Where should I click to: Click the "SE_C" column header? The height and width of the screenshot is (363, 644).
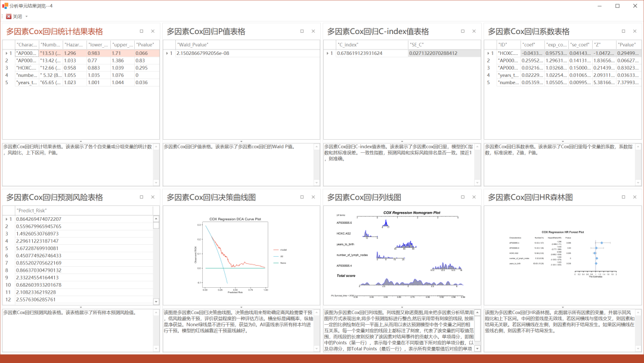click(x=444, y=45)
